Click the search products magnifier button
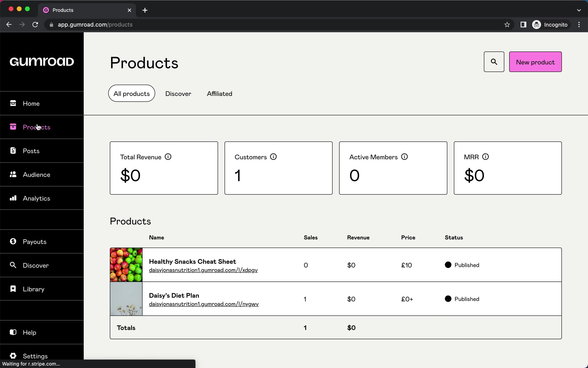The height and width of the screenshot is (368, 588). (494, 62)
